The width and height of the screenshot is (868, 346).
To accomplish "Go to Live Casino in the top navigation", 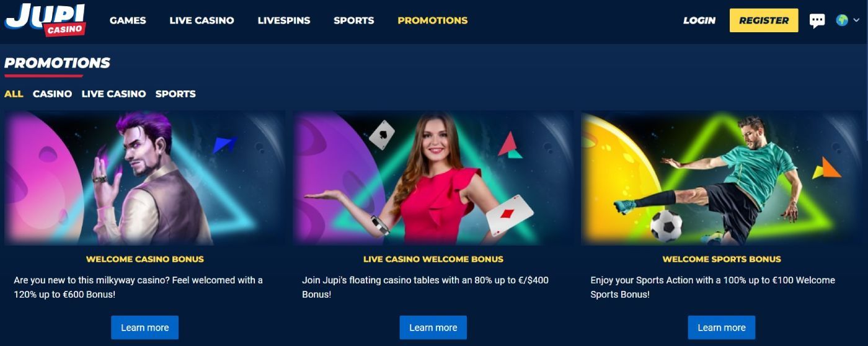I will click(x=201, y=20).
